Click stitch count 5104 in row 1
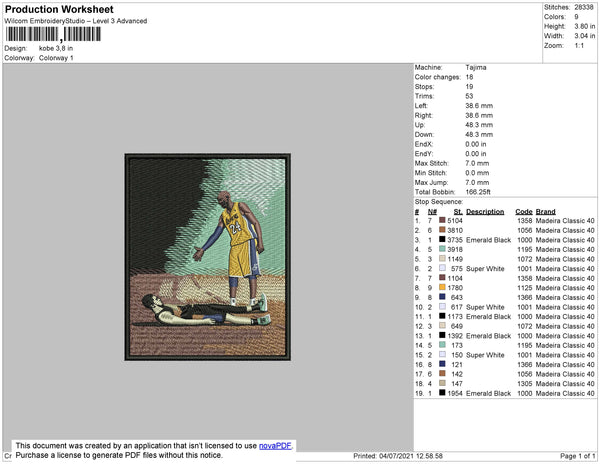Screen dimensions: 600x464 coord(455,221)
